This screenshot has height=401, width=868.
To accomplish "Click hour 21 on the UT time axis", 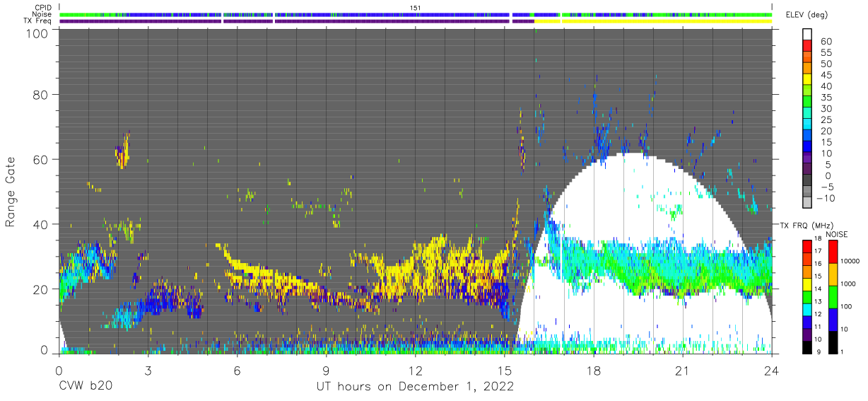I will [683, 370].
